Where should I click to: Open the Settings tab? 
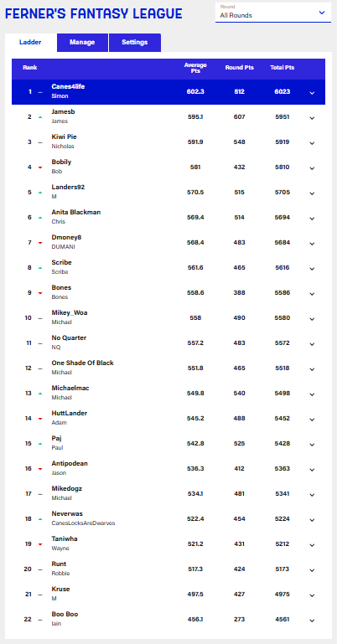[135, 43]
